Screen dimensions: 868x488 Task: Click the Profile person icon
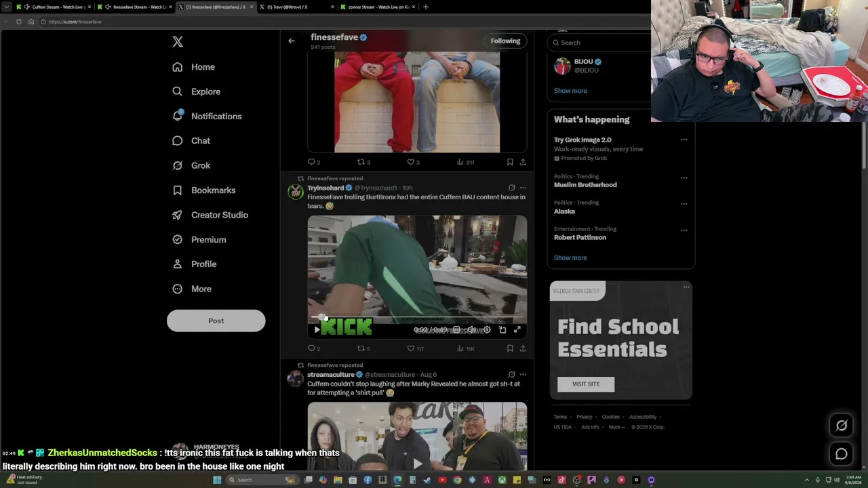tap(177, 264)
